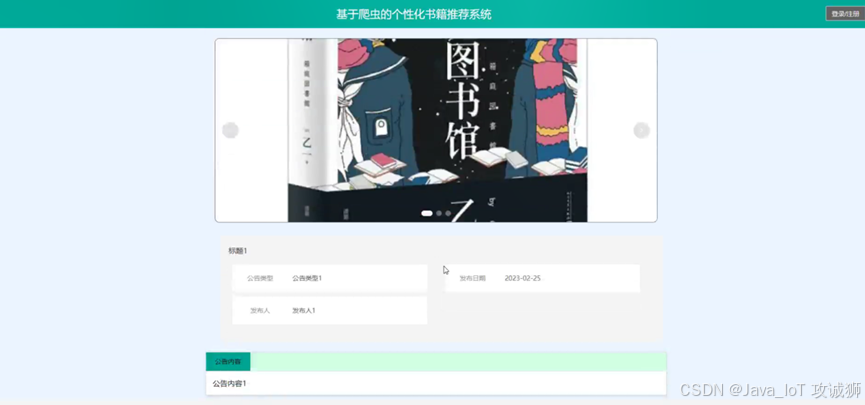Go to previous carousel slide arrow

230,131
